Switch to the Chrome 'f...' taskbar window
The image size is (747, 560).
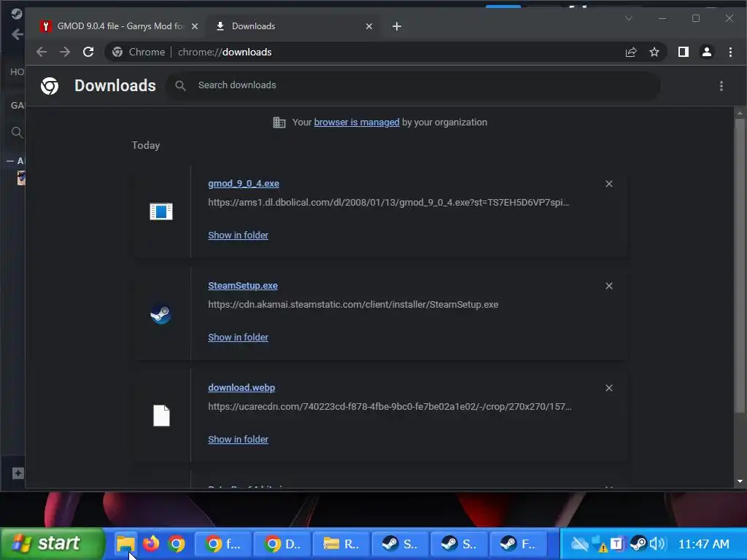click(223, 544)
